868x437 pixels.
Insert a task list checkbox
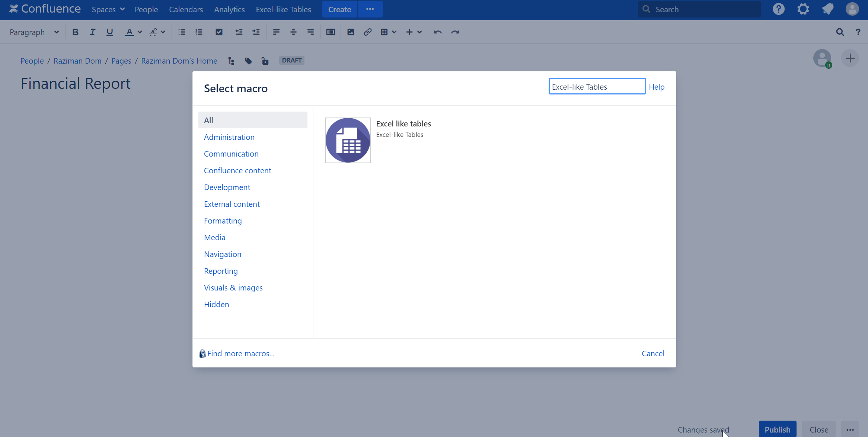click(219, 32)
